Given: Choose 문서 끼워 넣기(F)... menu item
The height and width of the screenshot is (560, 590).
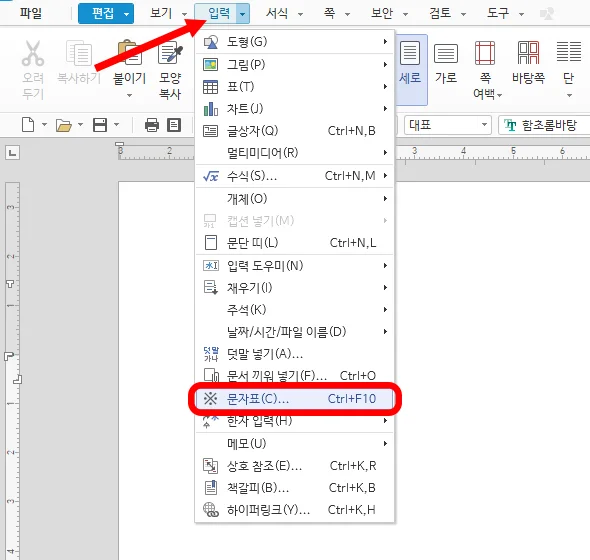Looking at the screenshot, I should [295, 376].
